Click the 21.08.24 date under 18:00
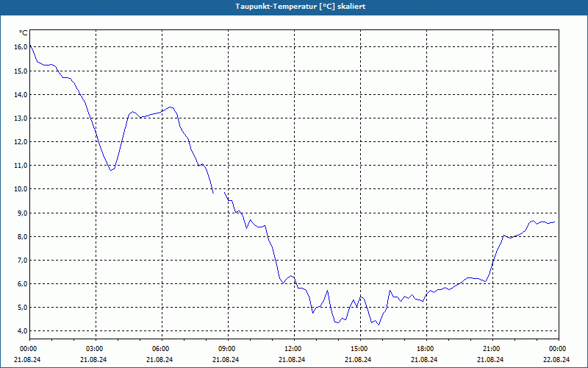 (424, 359)
